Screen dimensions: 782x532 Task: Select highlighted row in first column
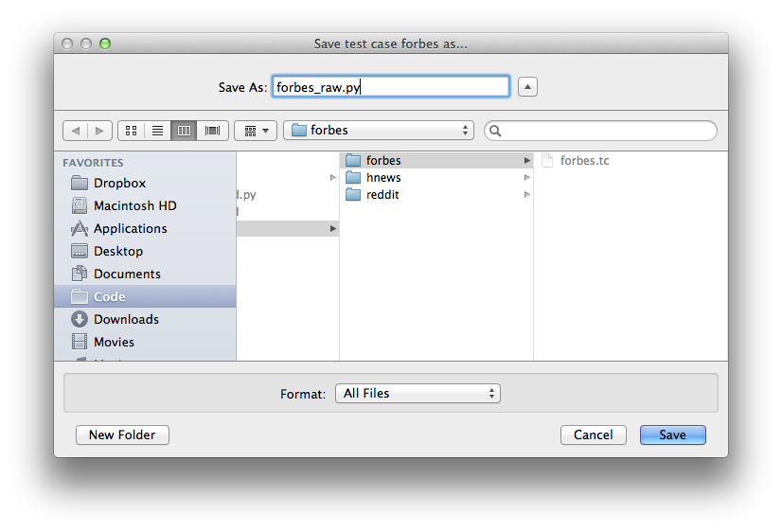click(288, 228)
